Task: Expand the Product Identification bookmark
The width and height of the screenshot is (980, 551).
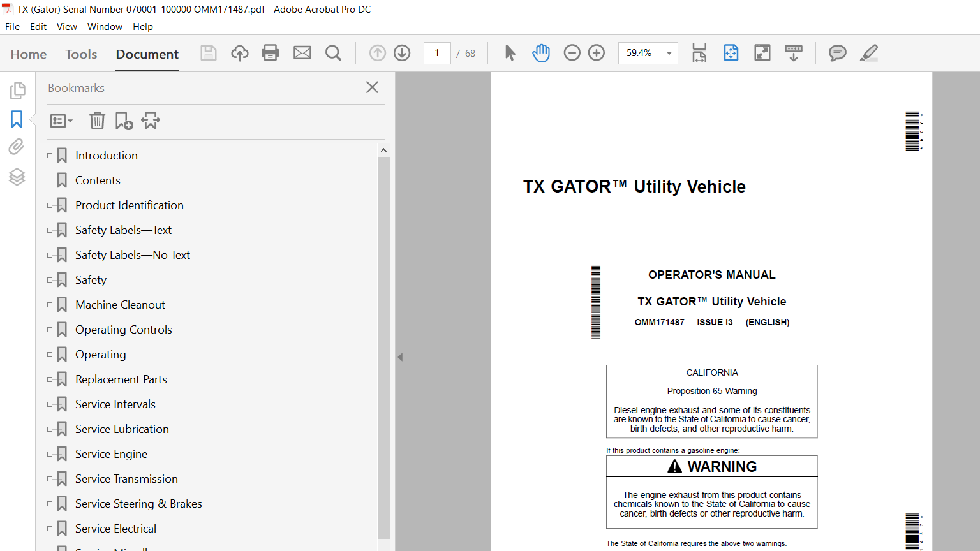Action: click(50, 205)
